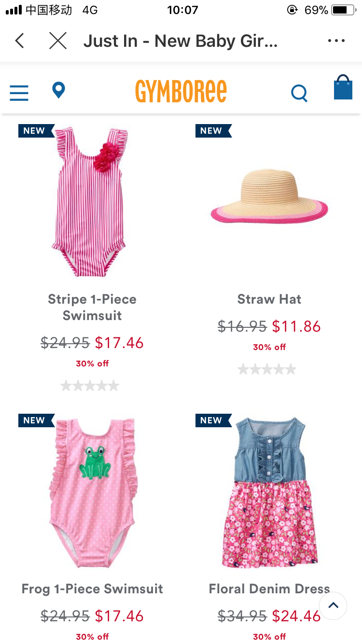The image size is (362, 644).
Task: View the frog swimsuit product image
Action: click(x=93, y=492)
